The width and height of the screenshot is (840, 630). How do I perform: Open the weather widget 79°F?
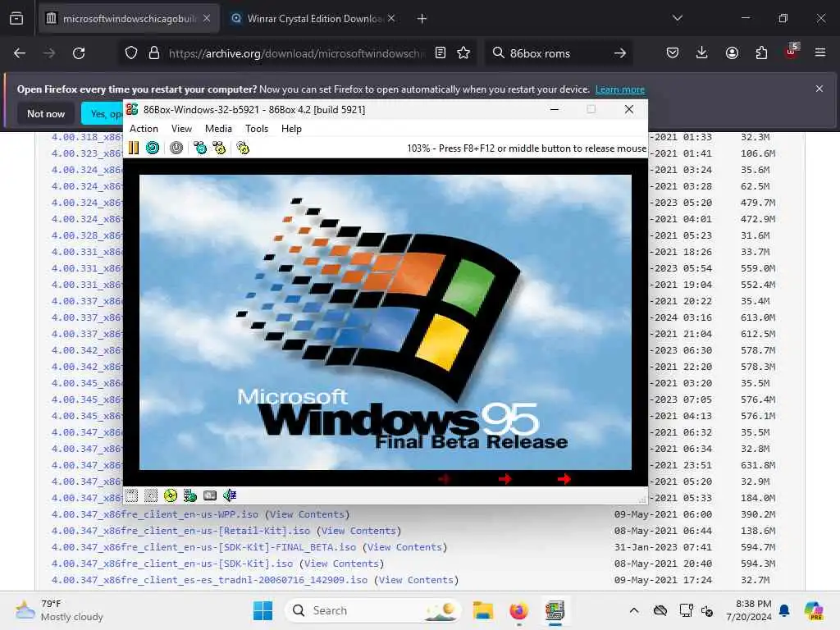pos(59,610)
